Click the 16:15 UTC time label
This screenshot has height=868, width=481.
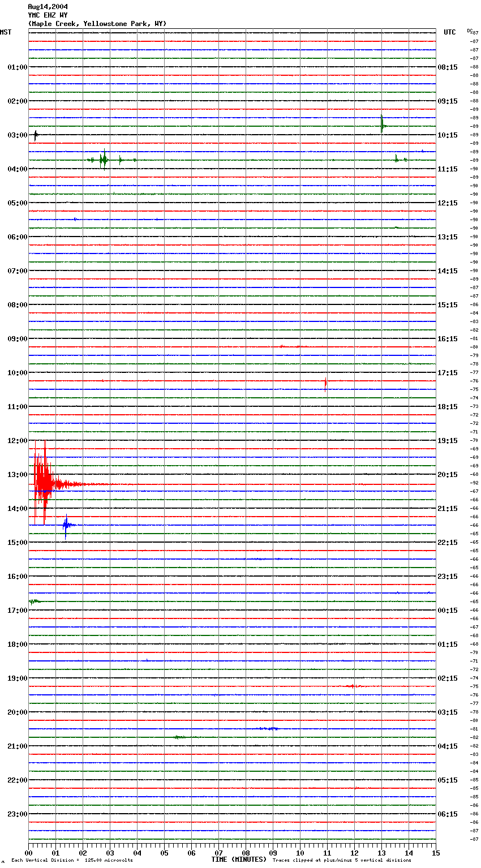(x=448, y=339)
